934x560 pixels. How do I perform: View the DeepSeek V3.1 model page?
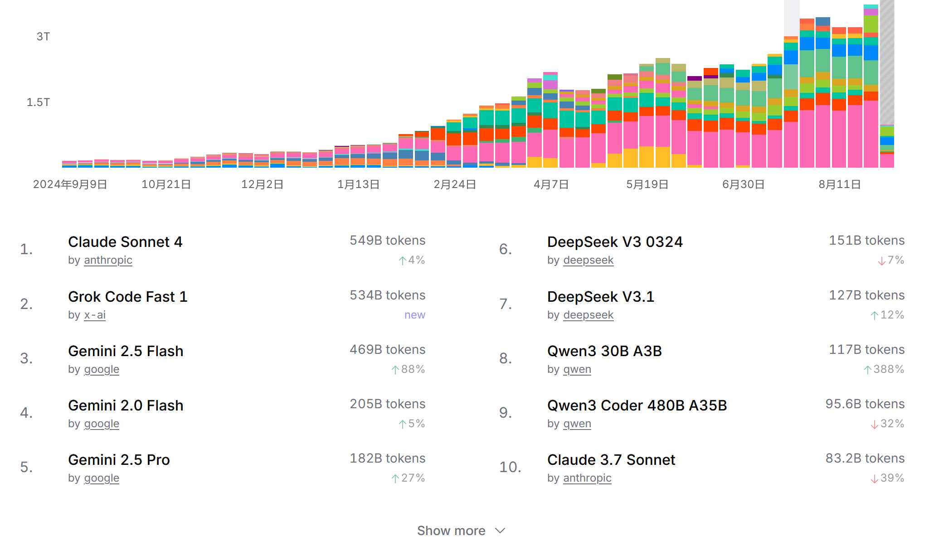click(601, 297)
